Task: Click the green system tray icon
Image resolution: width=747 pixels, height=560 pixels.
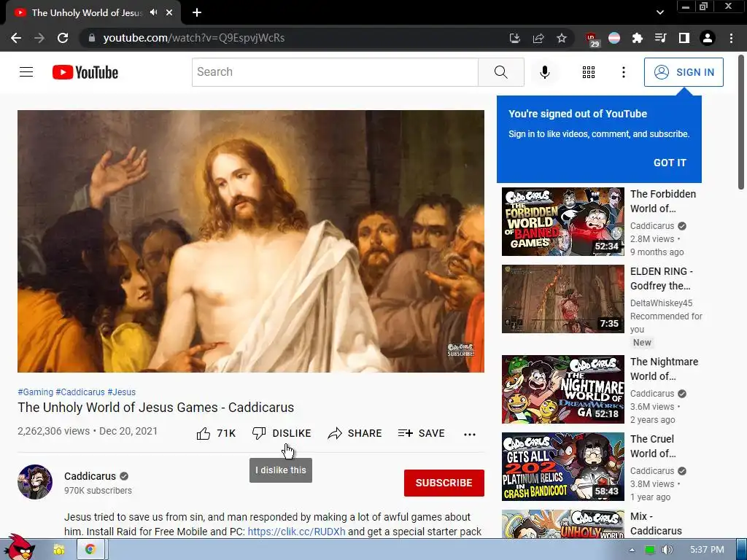Action: pos(650,550)
